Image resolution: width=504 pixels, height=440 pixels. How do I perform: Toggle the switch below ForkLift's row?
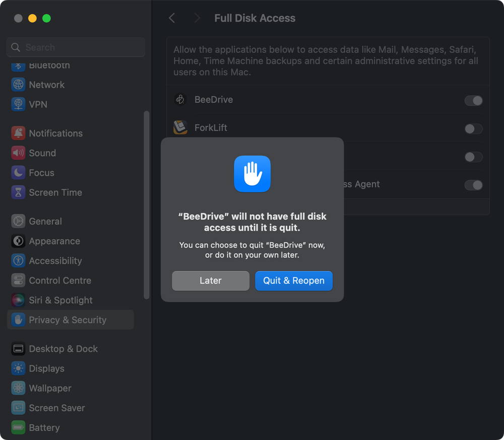[473, 157]
